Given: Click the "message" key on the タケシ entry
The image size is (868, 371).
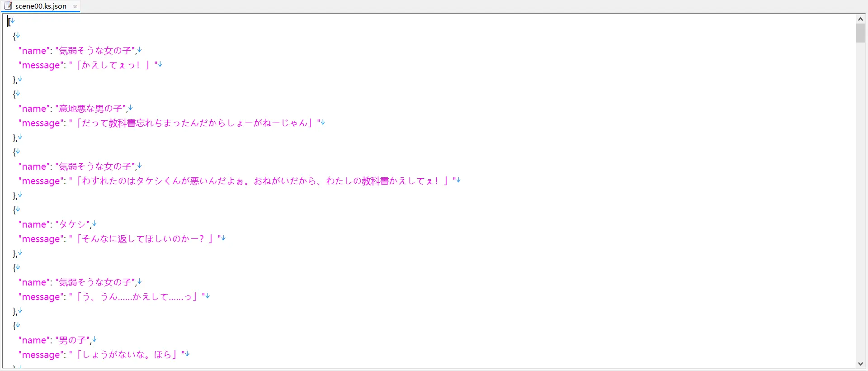Looking at the screenshot, I should pos(41,239).
